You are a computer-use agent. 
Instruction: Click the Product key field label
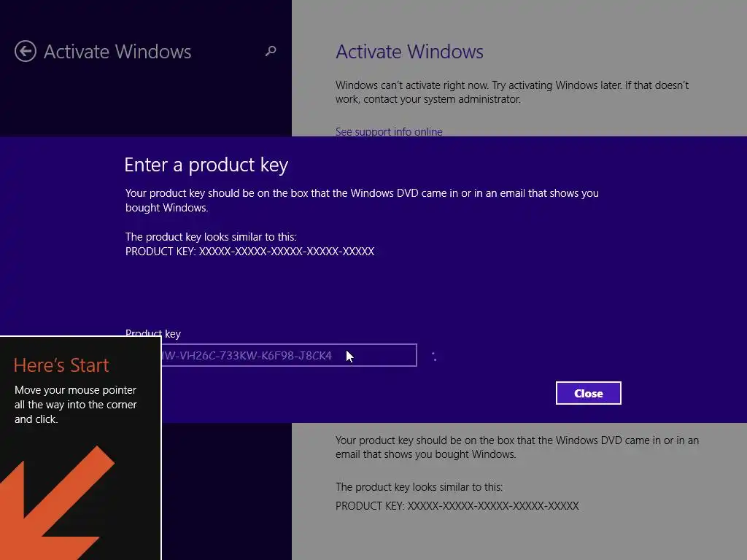[153, 333]
